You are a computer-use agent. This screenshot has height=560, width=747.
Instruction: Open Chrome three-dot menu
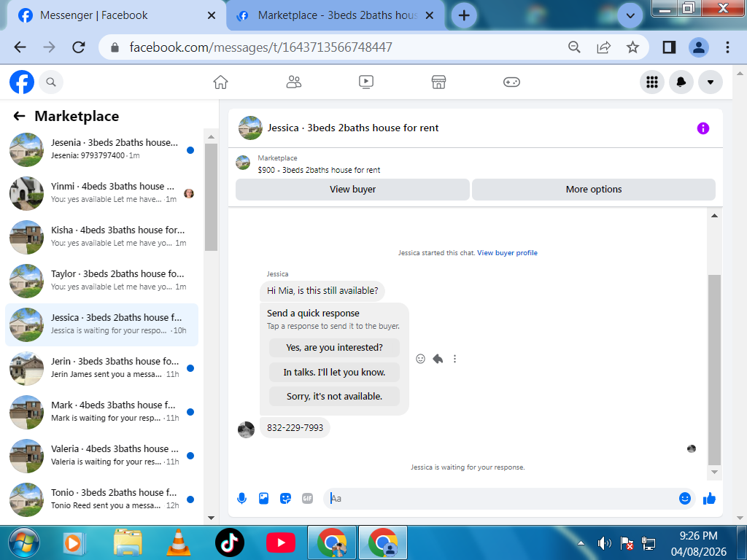[x=727, y=47]
